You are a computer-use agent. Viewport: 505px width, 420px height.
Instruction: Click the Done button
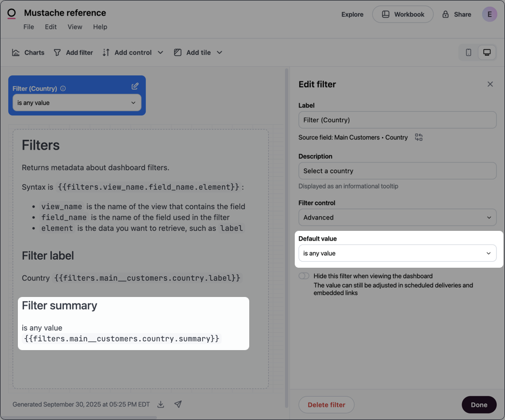tap(479, 404)
